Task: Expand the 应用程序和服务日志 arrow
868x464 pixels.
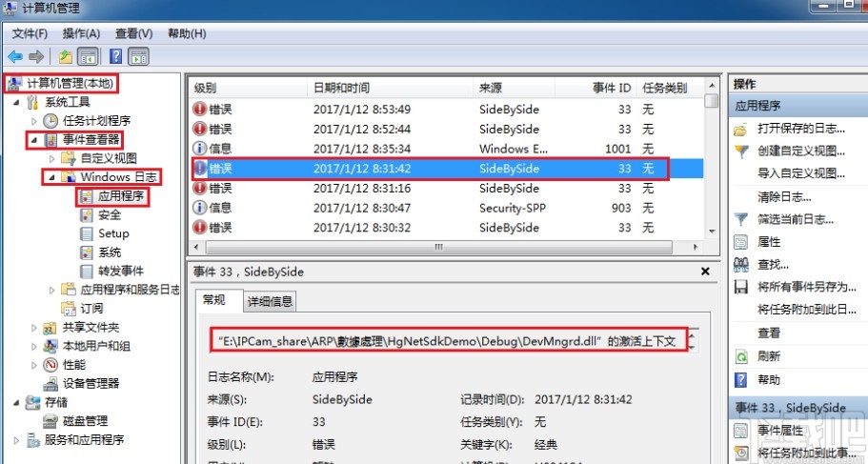Action: (x=52, y=290)
